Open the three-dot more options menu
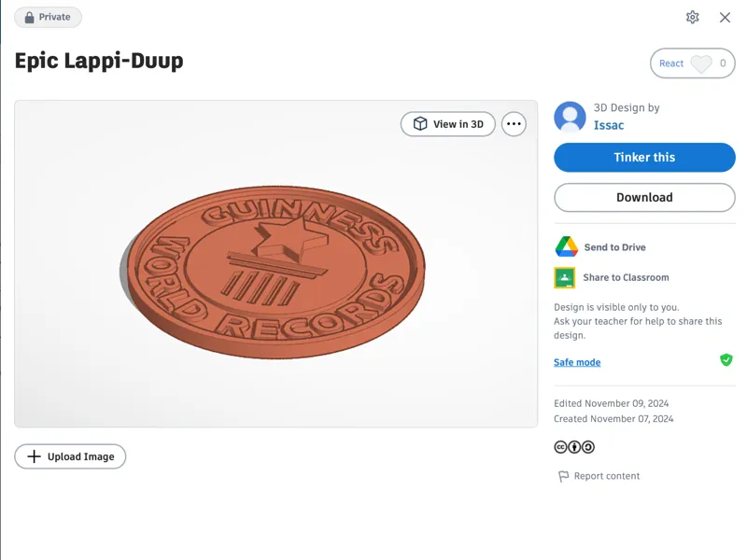 [x=514, y=124]
